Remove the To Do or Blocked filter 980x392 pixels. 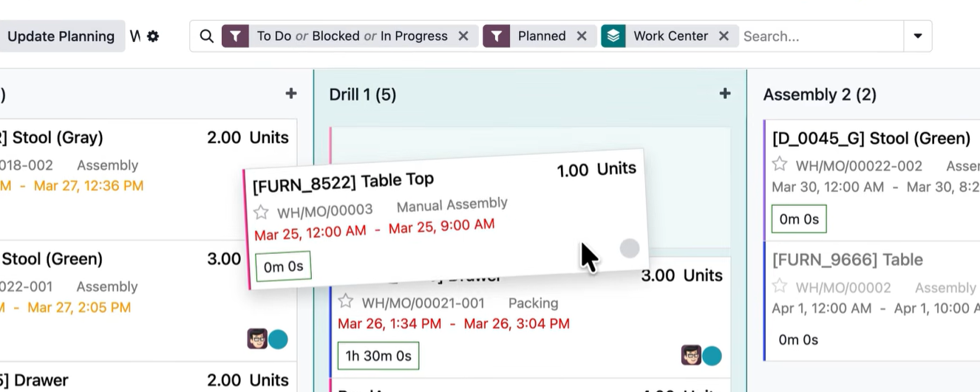463,36
